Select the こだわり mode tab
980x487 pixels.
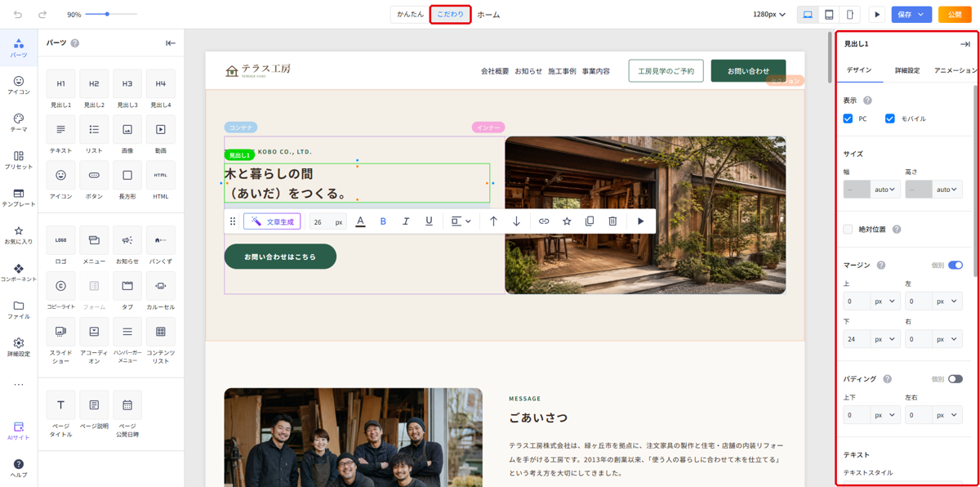450,15
